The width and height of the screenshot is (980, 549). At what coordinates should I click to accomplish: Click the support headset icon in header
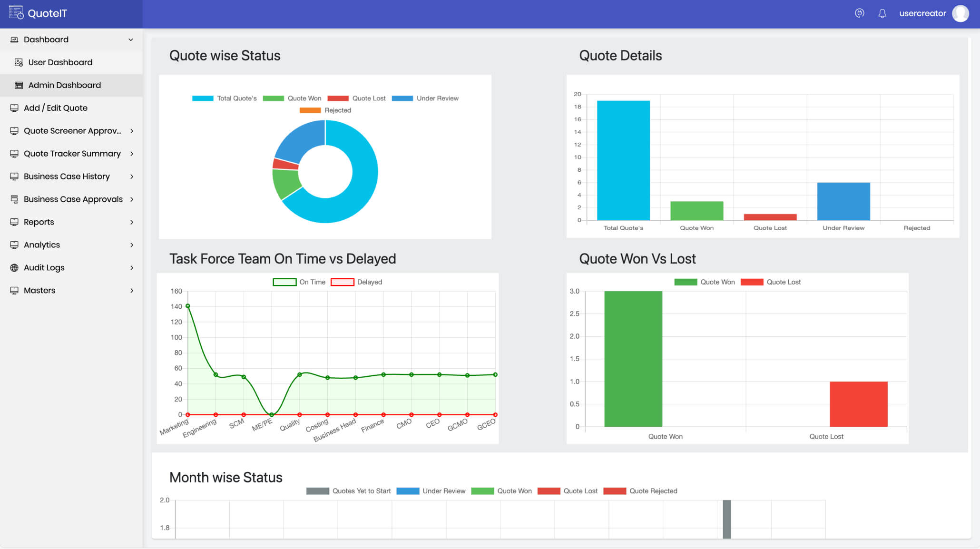[859, 13]
